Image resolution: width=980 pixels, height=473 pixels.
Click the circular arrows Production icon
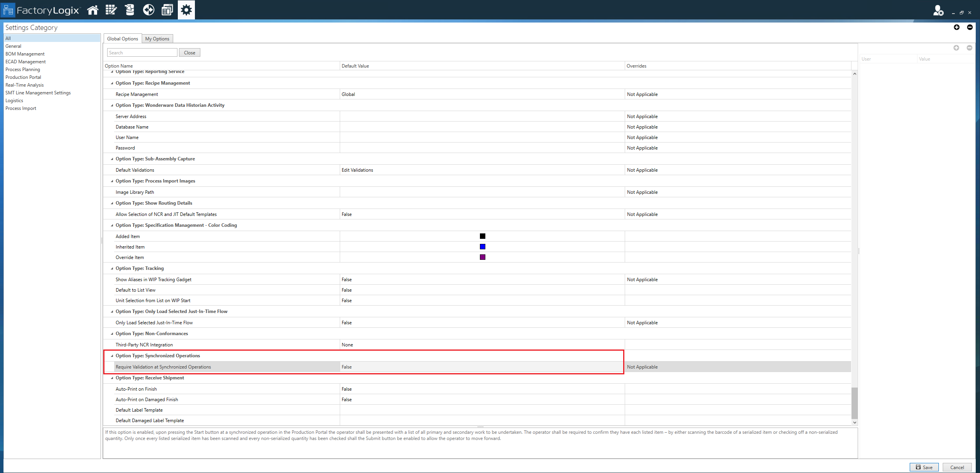click(148, 10)
